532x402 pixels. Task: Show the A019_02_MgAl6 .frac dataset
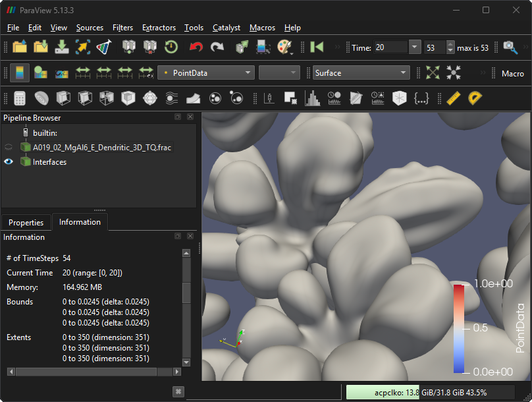9,148
